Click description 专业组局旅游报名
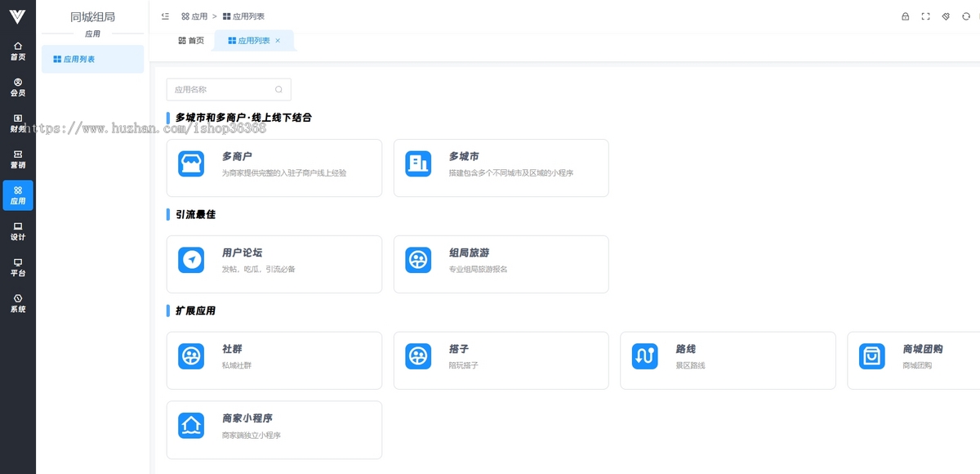This screenshot has width=980, height=474. tap(479, 269)
